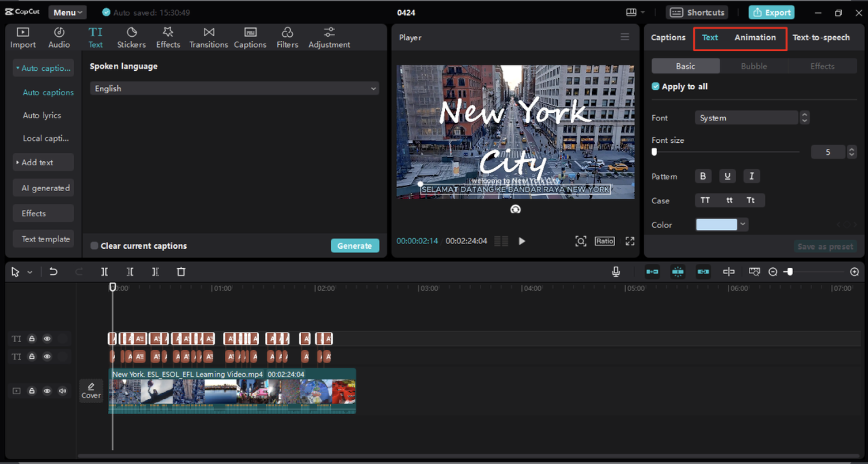Open the Stickers panel
Screen dimensions: 868x464
(131, 37)
